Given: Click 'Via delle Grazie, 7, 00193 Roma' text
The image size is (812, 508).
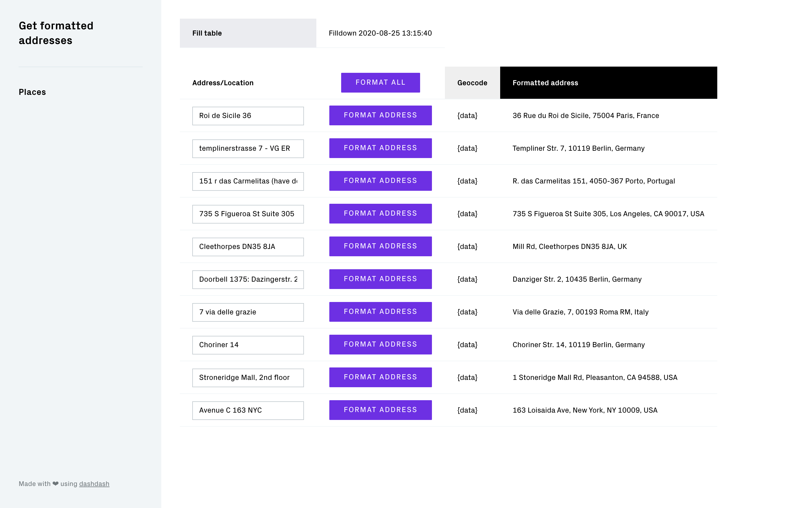Looking at the screenshot, I should click(x=567, y=312).
